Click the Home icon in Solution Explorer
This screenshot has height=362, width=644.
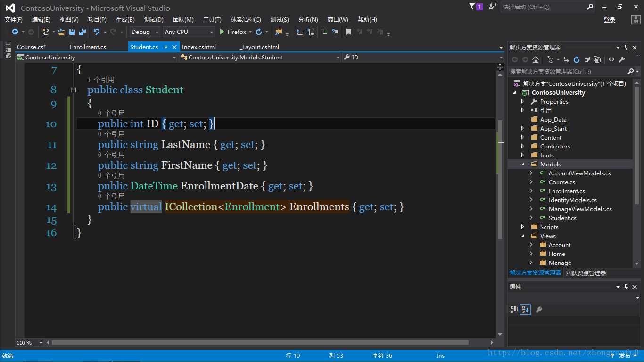click(536, 59)
